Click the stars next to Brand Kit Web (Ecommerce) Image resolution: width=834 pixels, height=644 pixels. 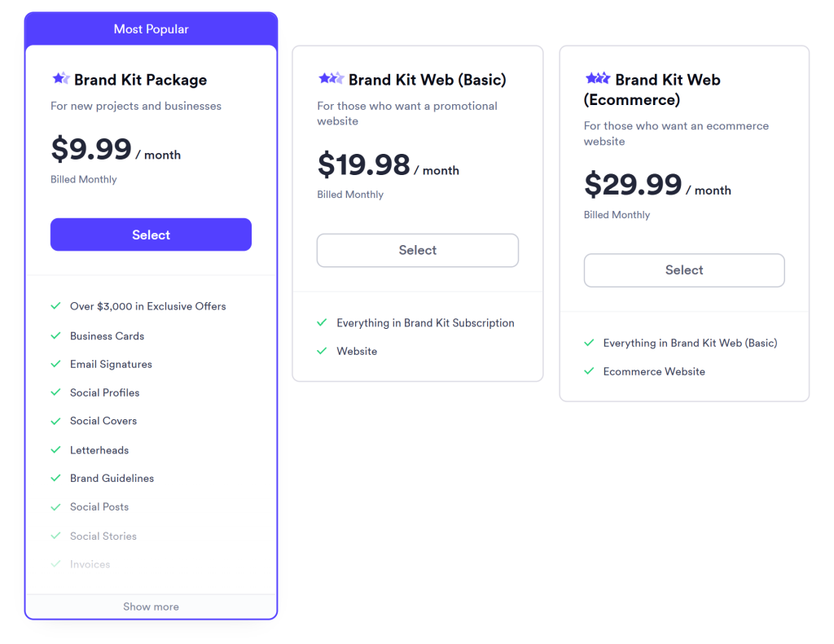596,79
